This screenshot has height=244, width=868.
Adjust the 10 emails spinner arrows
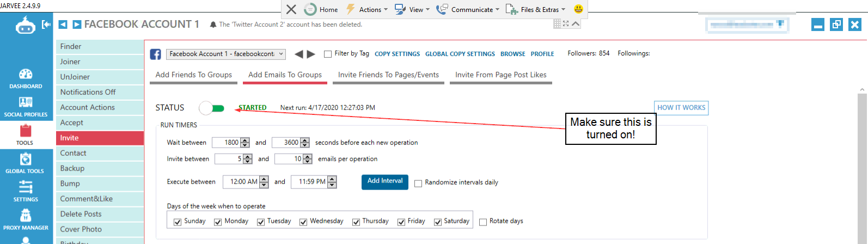click(x=308, y=159)
